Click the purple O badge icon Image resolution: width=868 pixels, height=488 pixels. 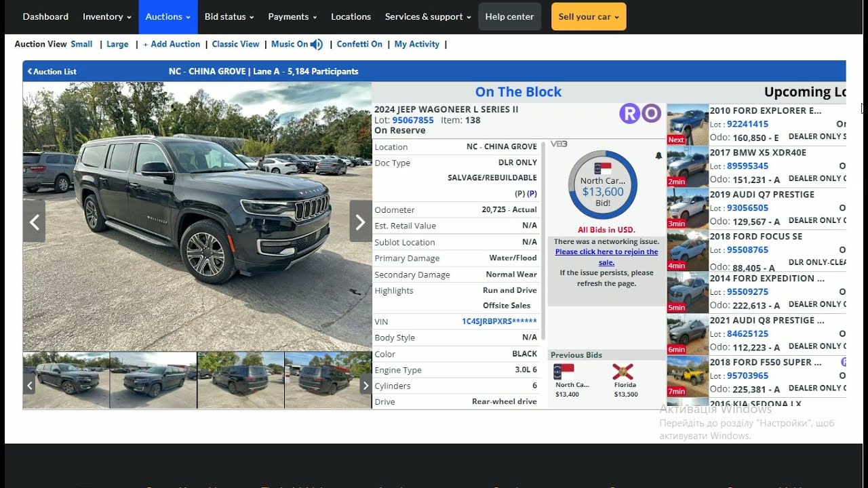click(x=651, y=113)
